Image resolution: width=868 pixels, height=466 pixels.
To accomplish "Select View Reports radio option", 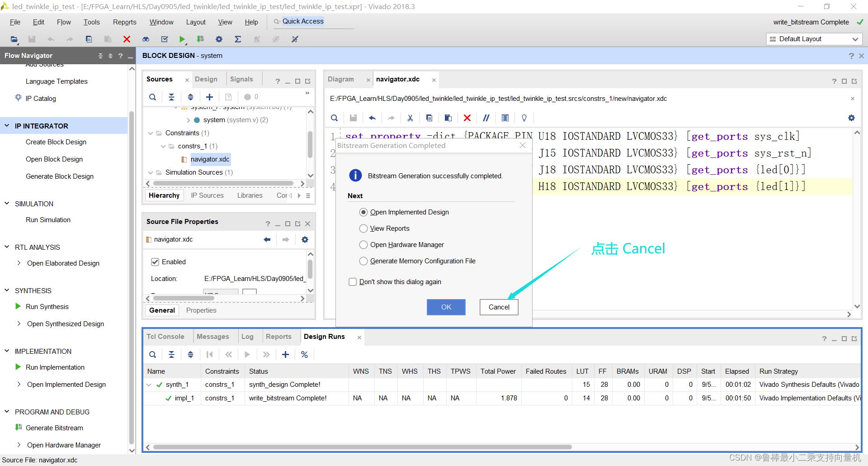I will pos(363,228).
